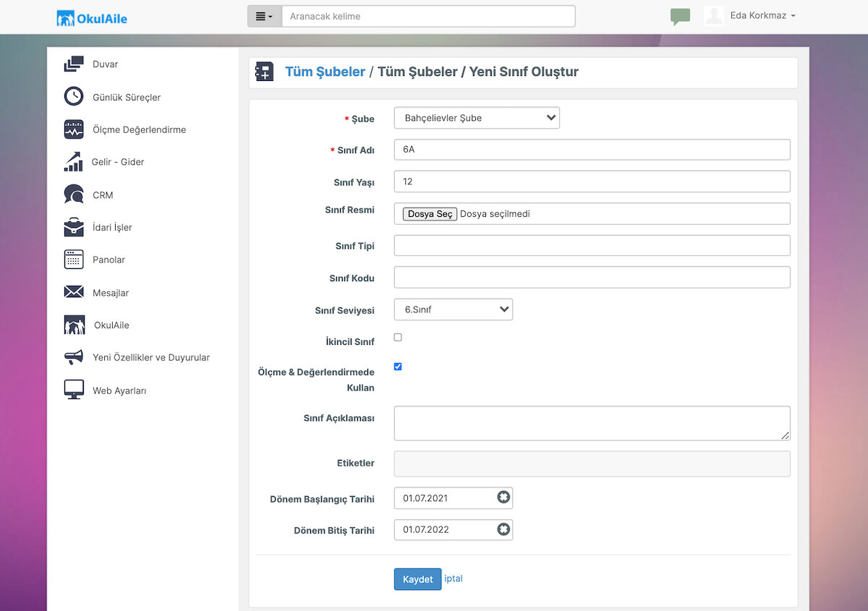The image size is (868, 611).
Task: Open Dönem Başlangıç Tarihi date picker icon
Action: (x=503, y=497)
